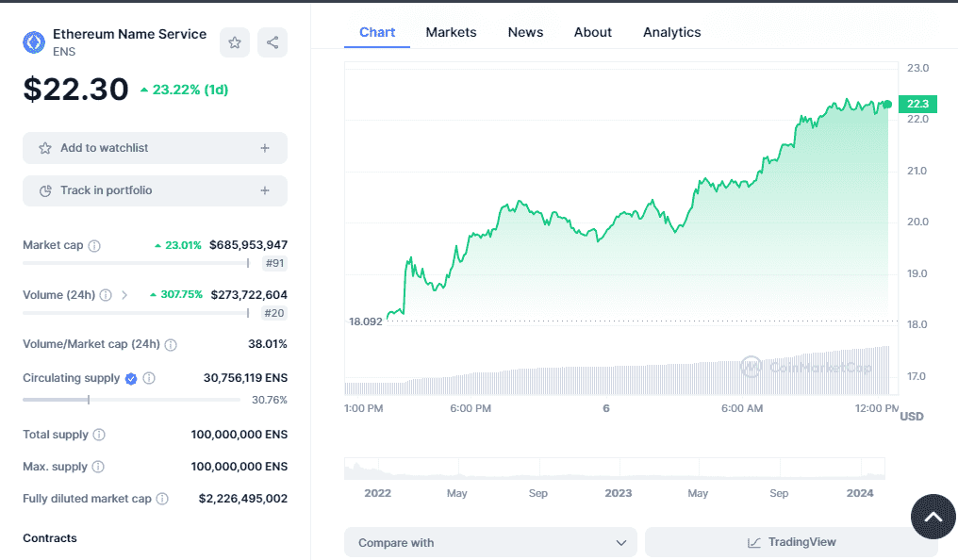Click Circulating supply verified badge
This screenshot has width=958, height=560.
[131, 379]
